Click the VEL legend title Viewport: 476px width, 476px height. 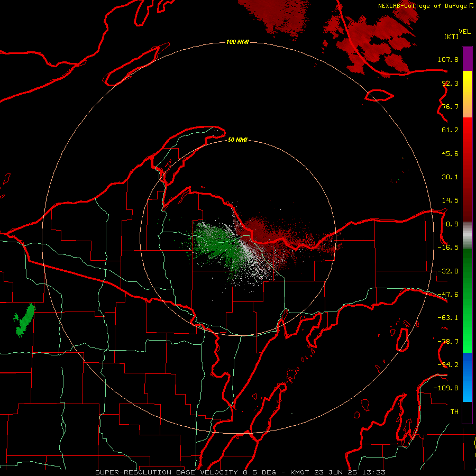tap(464, 32)
